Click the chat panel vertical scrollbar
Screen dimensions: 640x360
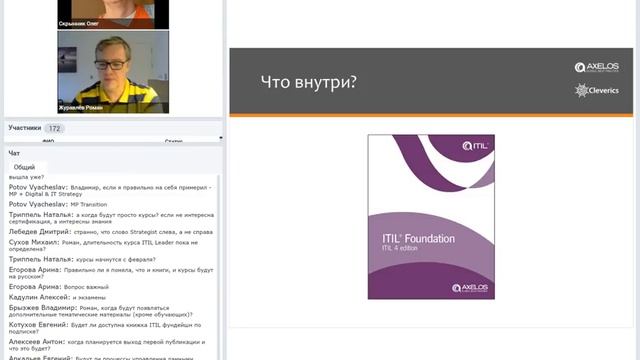[x=218, y=267]
